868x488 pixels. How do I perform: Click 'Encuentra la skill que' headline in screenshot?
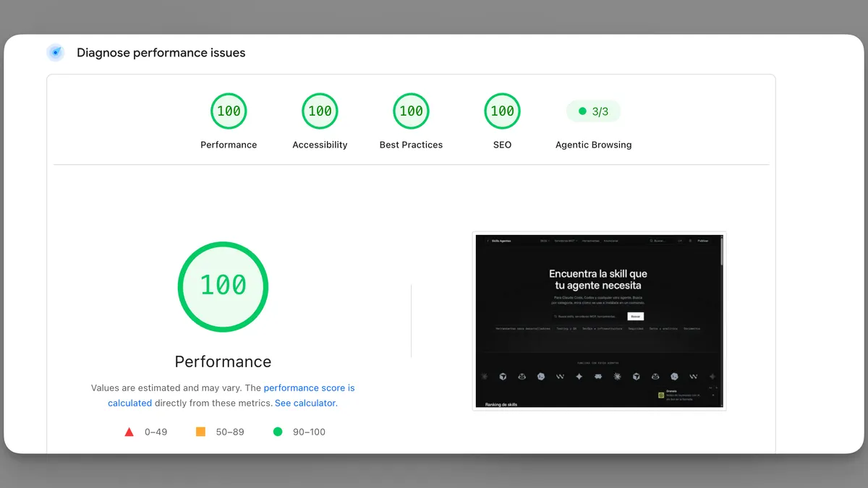[x=598, y=274]
